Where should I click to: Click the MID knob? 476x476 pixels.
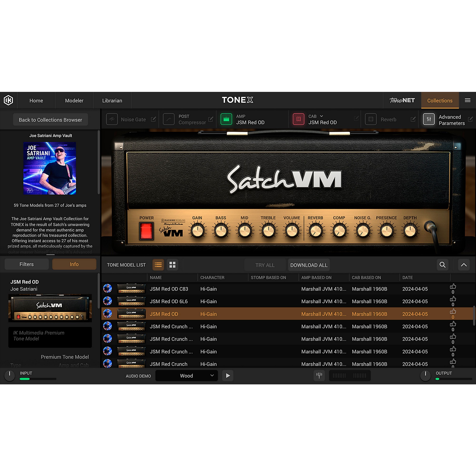click(x=245, y=231)
